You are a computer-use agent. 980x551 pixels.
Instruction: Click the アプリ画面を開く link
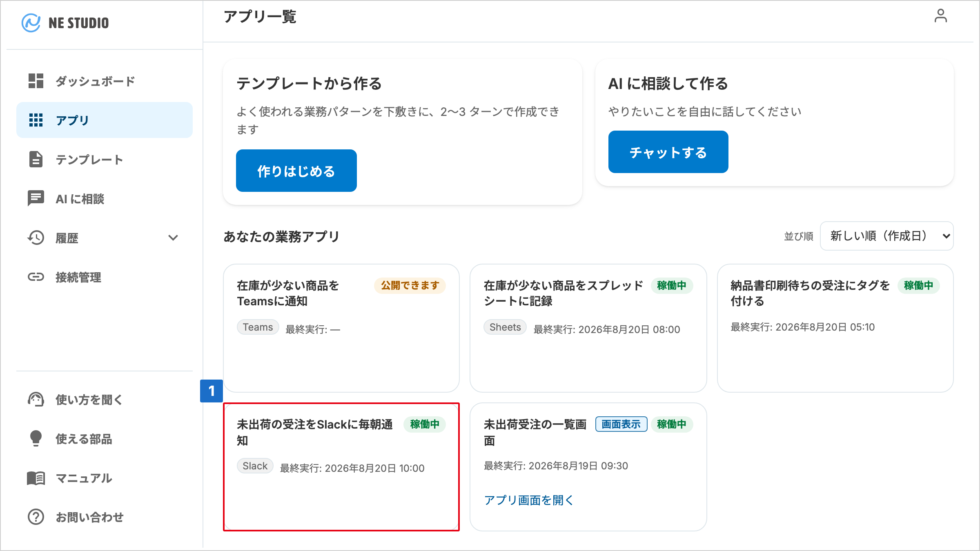point(529,500)
